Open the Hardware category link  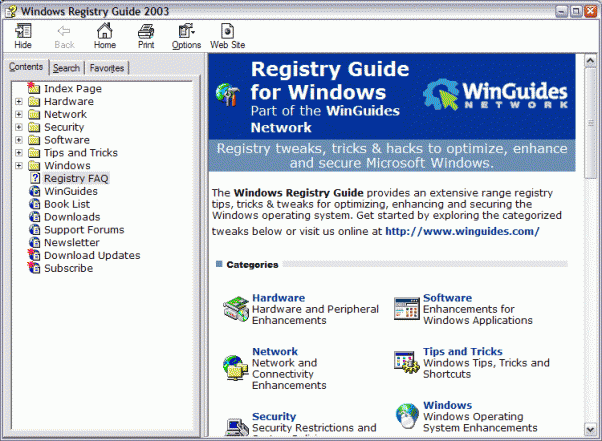coord(278,298)
